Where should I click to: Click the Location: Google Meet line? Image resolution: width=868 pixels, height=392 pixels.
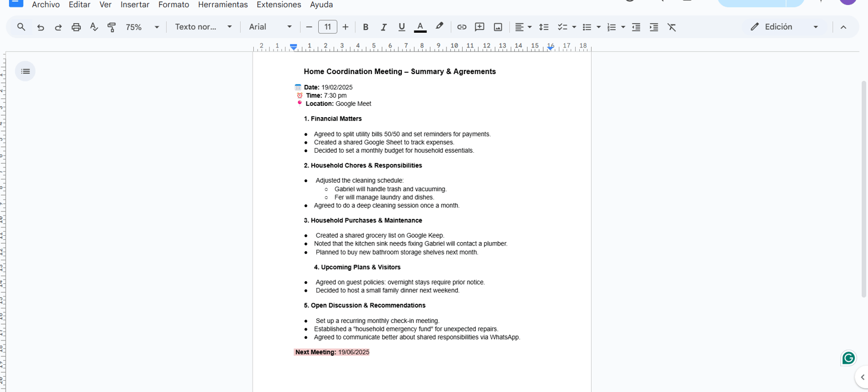[338, 104]
